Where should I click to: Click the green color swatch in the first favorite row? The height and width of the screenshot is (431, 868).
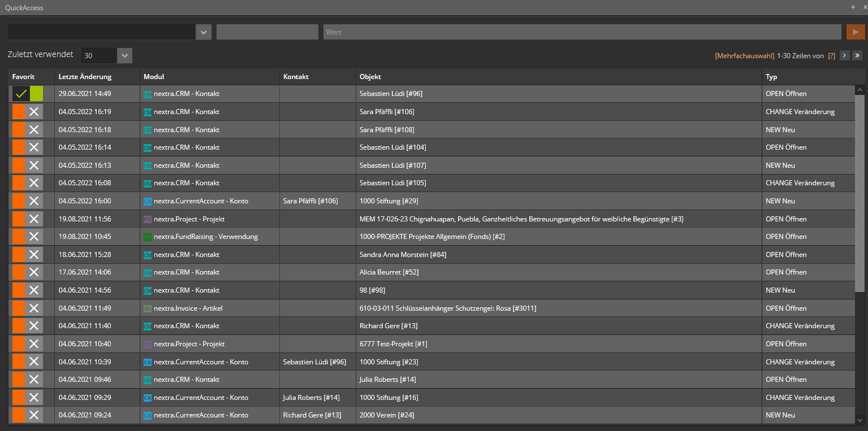coord(36,94)
